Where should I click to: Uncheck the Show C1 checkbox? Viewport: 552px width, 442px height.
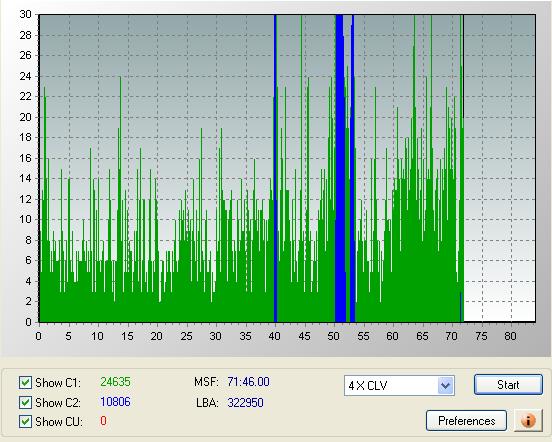(x=25, y=383)
